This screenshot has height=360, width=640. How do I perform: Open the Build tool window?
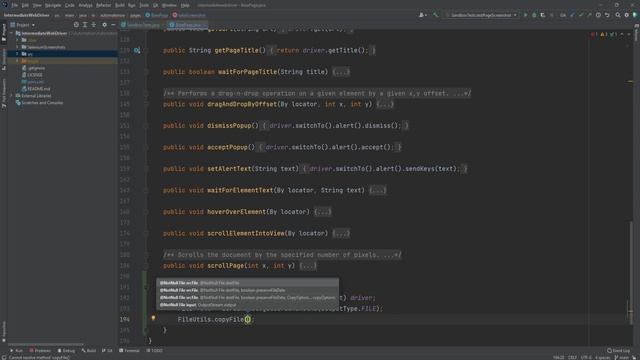(x=89, y=351)
